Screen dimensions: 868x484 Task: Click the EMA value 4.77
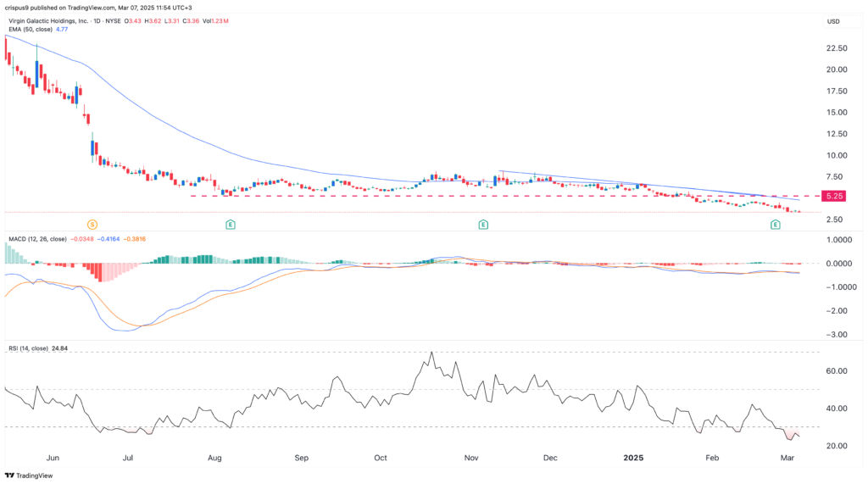pyautogui.click(x=62, y=30)
